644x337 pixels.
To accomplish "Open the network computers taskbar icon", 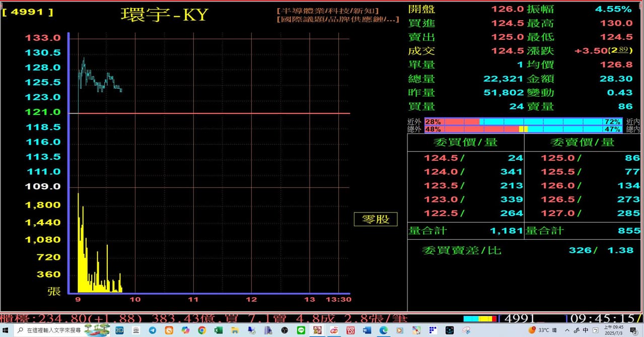I will (x=252, y=331).
